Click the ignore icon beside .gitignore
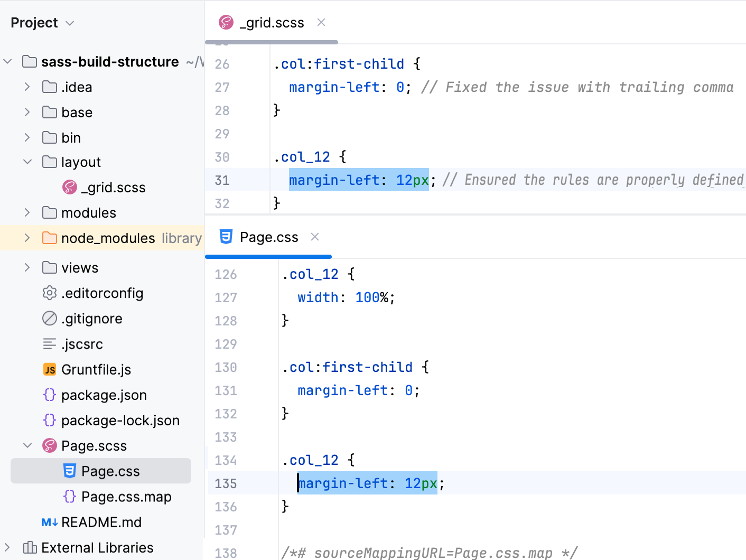This screenshot has height=560, width=746. click(x=49, y=319)
